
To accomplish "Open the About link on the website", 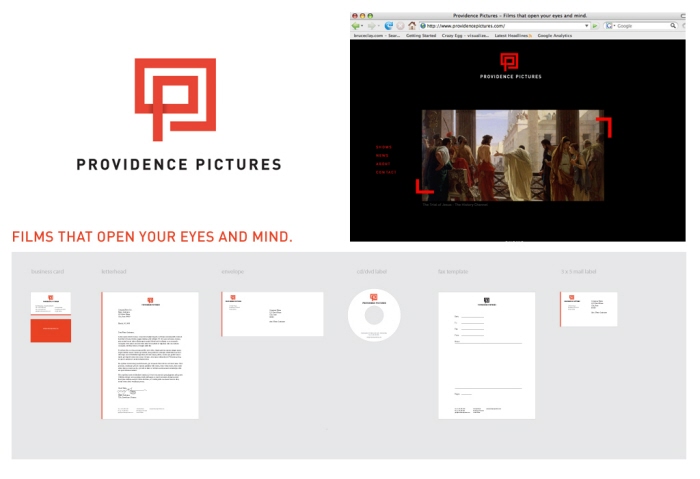I will (383, 164).
